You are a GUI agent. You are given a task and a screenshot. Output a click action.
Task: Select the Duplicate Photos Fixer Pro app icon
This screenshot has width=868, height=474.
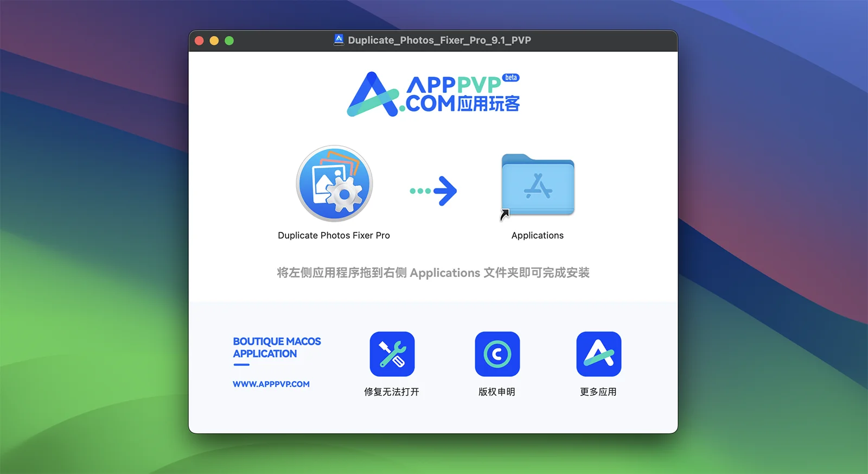(334, 184)
